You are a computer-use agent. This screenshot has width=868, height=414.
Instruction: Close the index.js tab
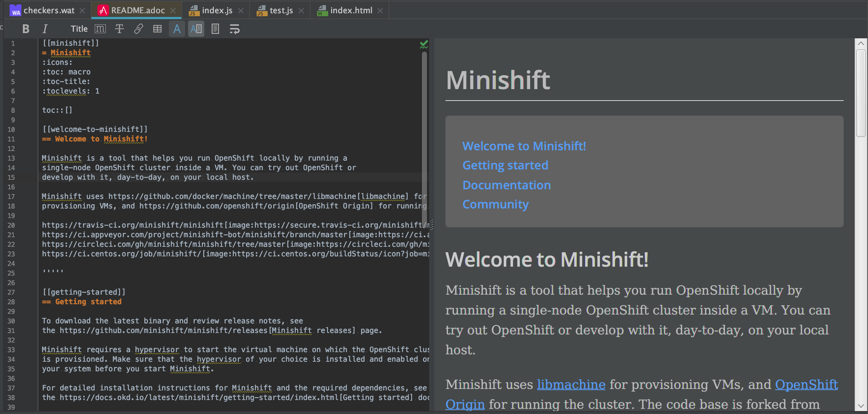point(241,11)
